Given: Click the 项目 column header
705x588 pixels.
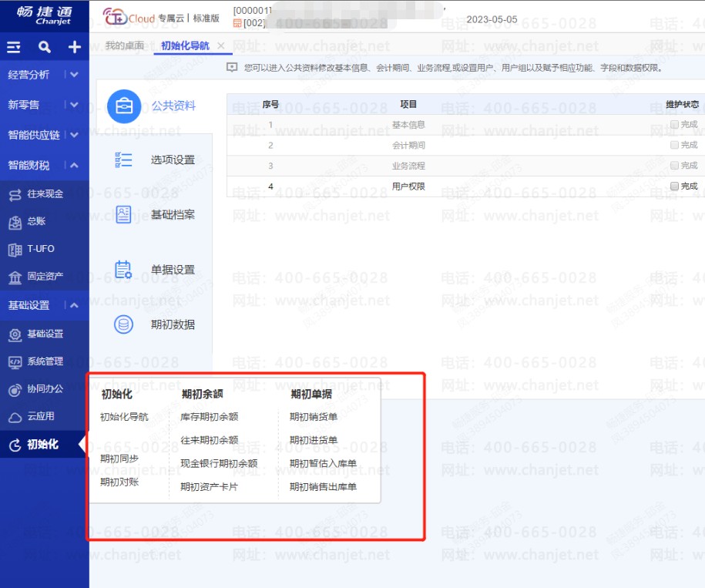Looking at the screenshot, I should (x=408, y=104).
